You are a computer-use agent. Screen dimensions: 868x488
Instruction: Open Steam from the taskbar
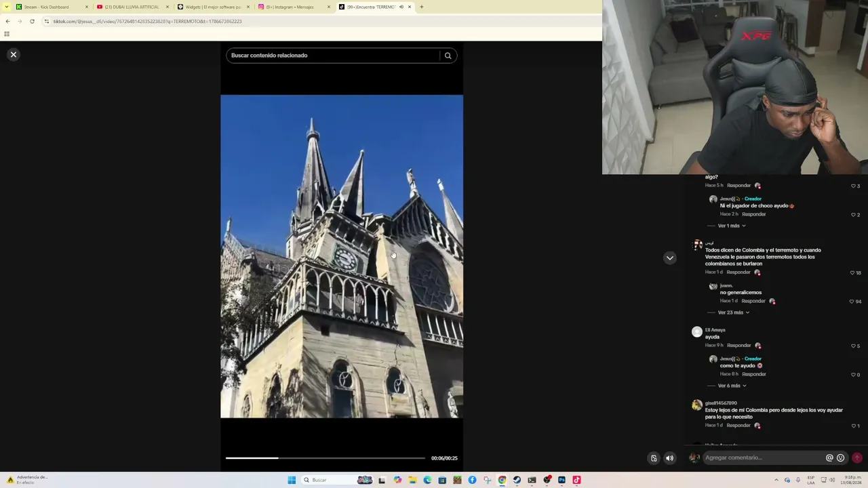click(x=517, y=480)
